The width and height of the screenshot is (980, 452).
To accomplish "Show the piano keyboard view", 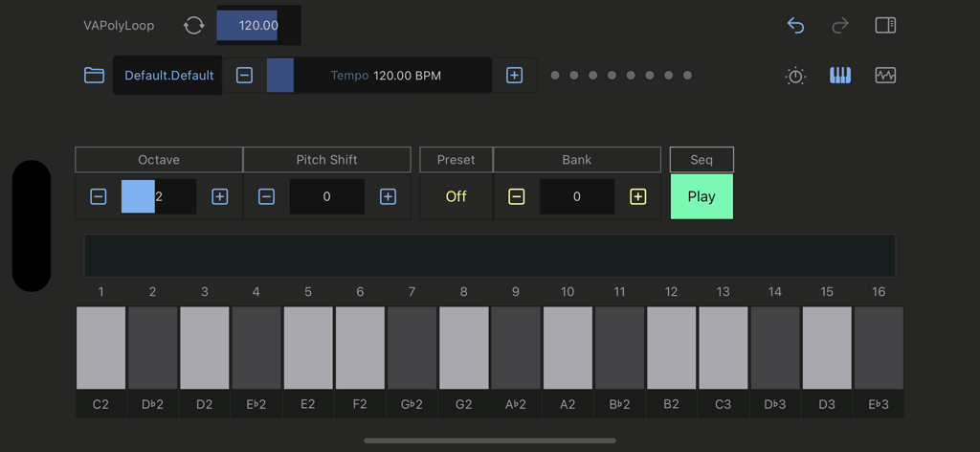I will (x=840, y=76).
